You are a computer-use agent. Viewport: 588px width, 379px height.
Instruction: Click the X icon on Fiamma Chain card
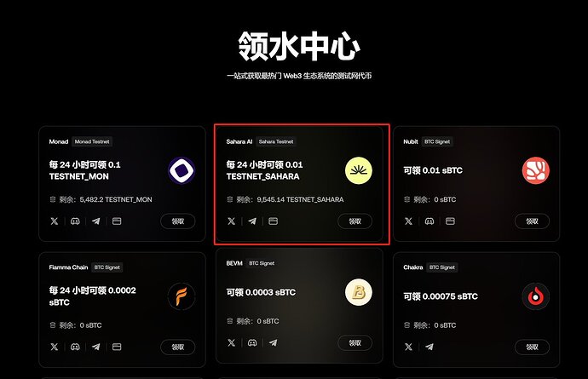(55, 347)
